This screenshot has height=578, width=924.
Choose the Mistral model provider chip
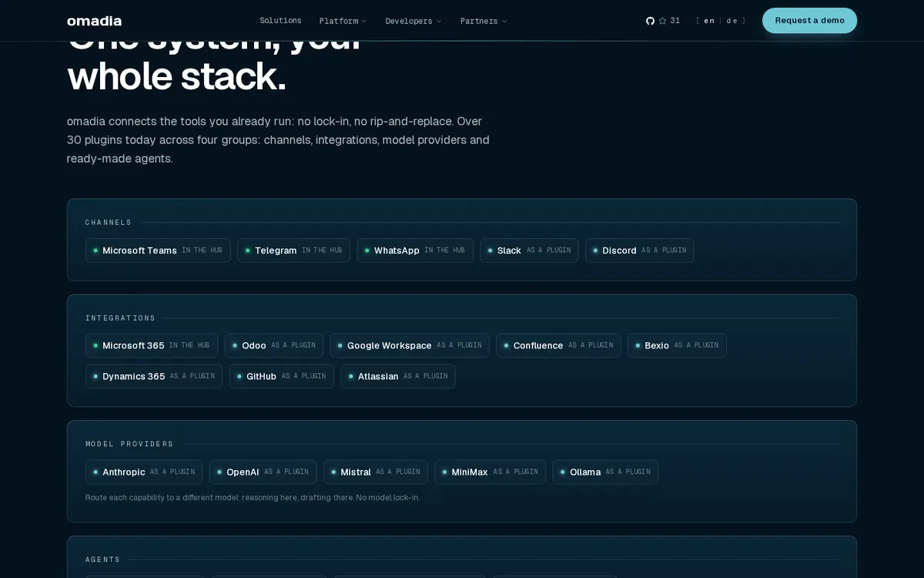[376, 472]
